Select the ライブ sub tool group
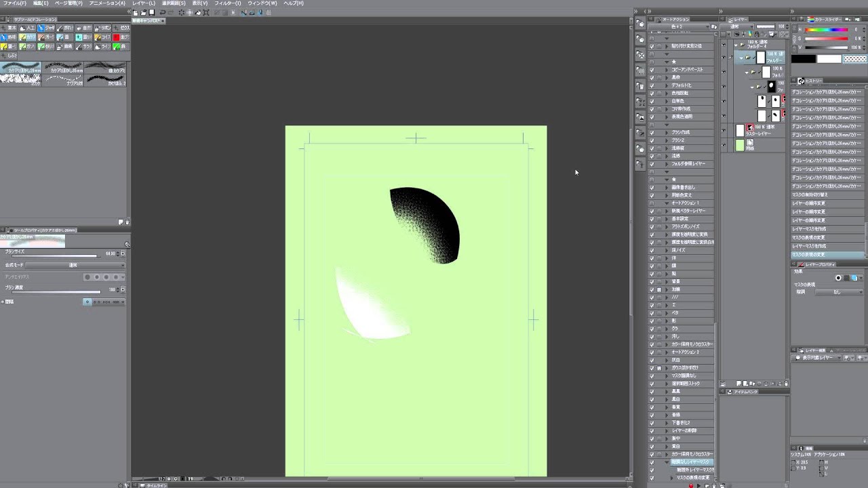 (102, 47)
